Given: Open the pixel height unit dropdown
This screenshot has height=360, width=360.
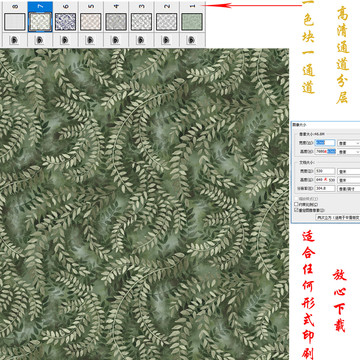Looking at the screenshot, I should [349, 151].
